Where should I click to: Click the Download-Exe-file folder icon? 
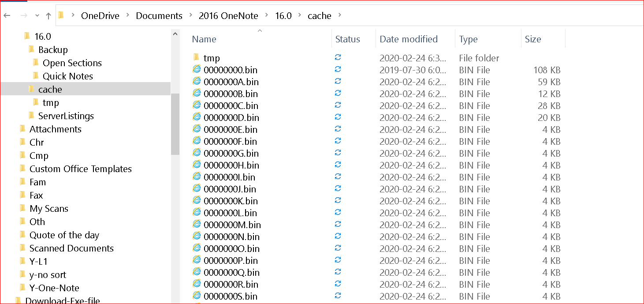[19, 300]
